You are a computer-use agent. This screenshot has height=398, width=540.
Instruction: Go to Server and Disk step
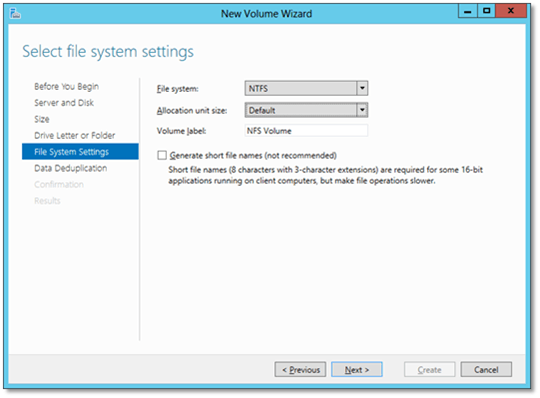click(x=64, y=103)
